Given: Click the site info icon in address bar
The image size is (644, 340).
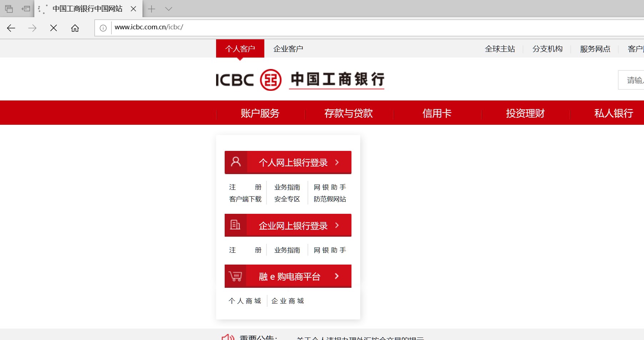Looking at the screenshot, I should [103, 28].
